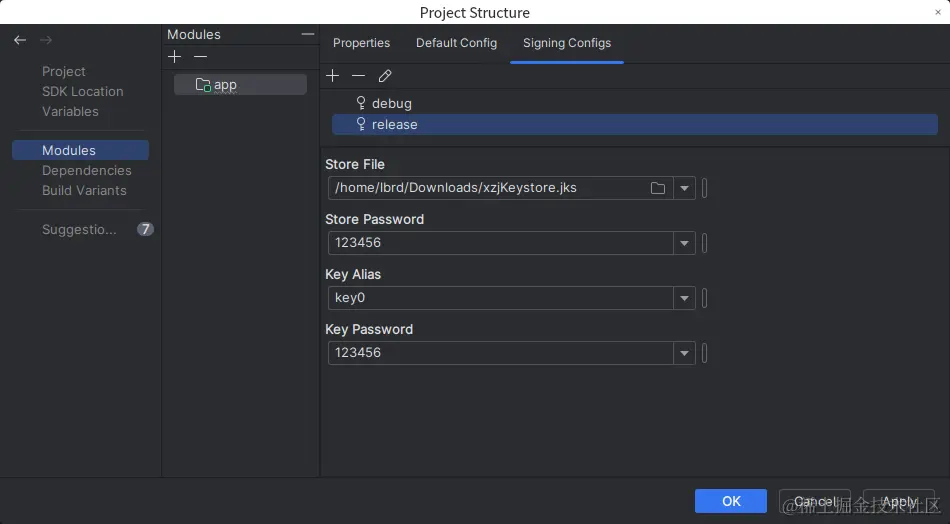Viewport: 950px width, 524px height.
Task: Open the Key Password dropdown arrow
Action: 684,353
